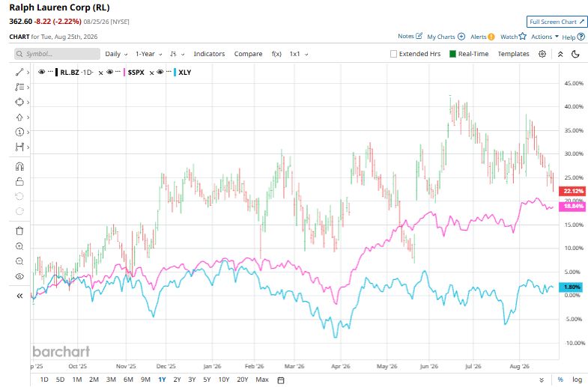Hide the $SPX comparison line
Viewport: 588px width, 387px height.
[110, 72]
